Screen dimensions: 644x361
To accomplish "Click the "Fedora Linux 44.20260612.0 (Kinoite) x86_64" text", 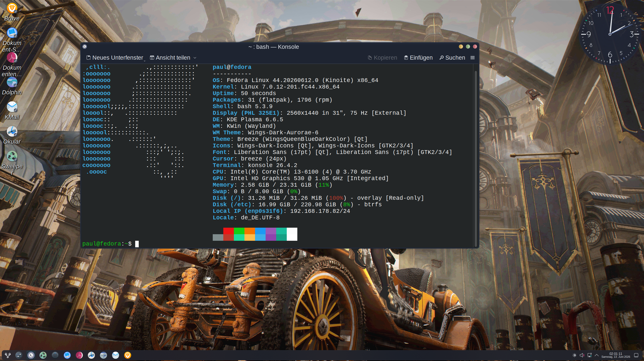I will tap(302, 80).
